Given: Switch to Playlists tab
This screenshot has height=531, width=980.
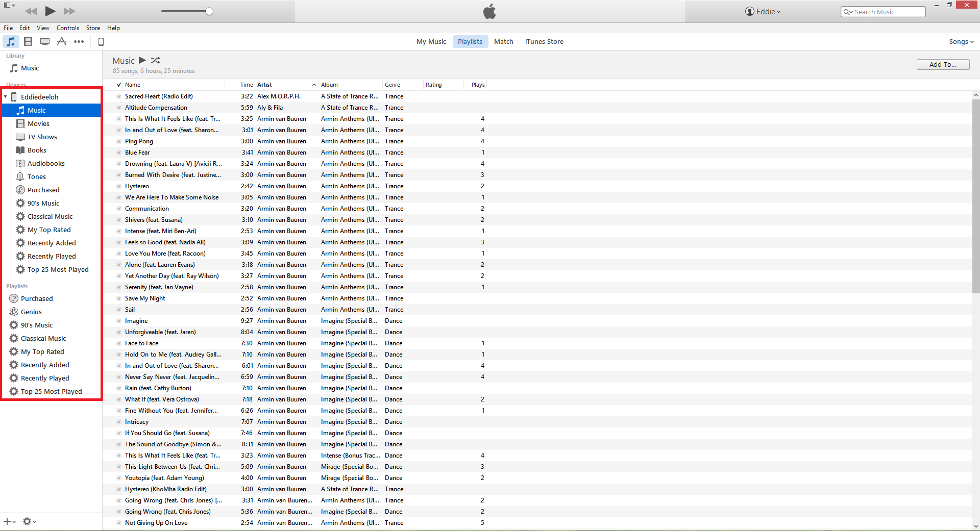Looking at the screenshot, I should (470, 42).
